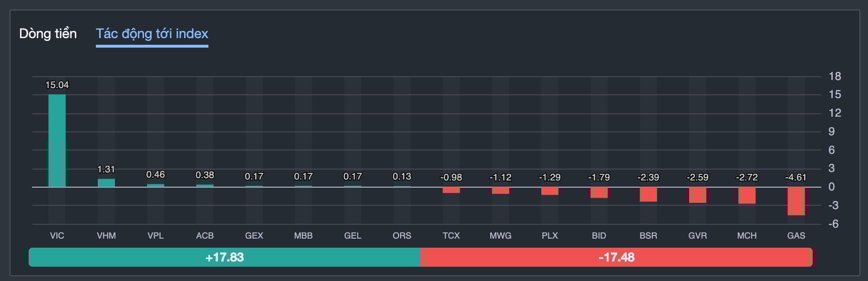Click the red -17.48 total bar
The image size is (868, 281).
(616, 257)
